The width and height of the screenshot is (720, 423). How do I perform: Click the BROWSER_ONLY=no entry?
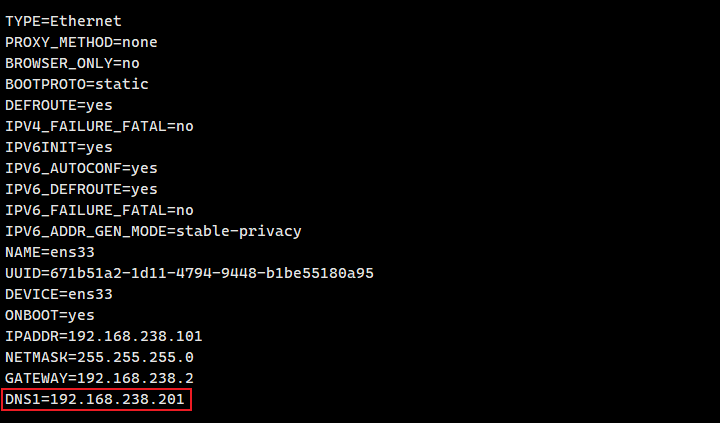[72, 63]
